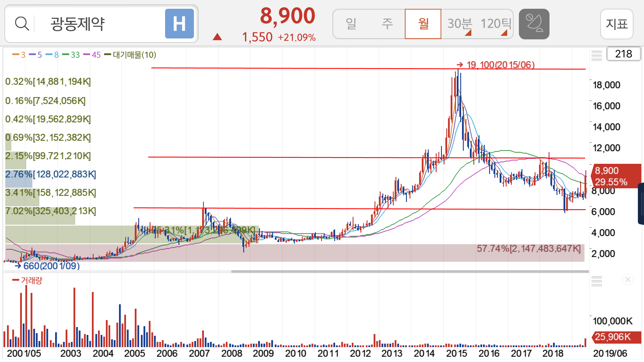Expand the 30분 interval dropdown

pyautogui.click(x=459, y=24)
